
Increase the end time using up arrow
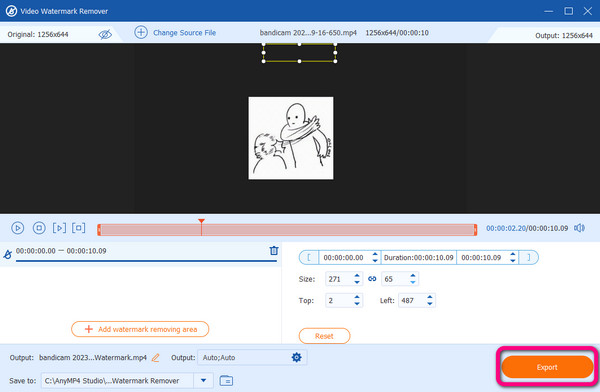(513, 254)
